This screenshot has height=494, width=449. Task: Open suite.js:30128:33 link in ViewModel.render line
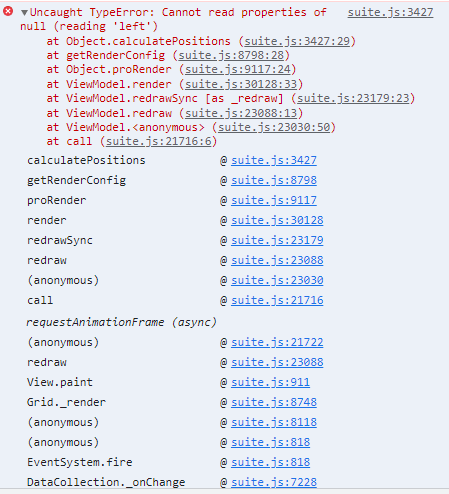tap(241, 84)
